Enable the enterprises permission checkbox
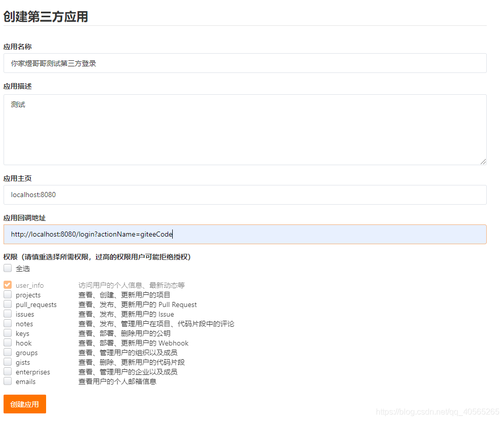 [x=8, y=371]
